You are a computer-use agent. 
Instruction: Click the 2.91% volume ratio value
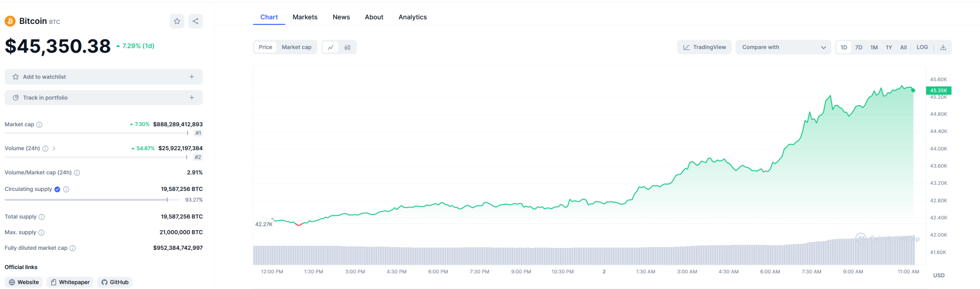[195, 173]
